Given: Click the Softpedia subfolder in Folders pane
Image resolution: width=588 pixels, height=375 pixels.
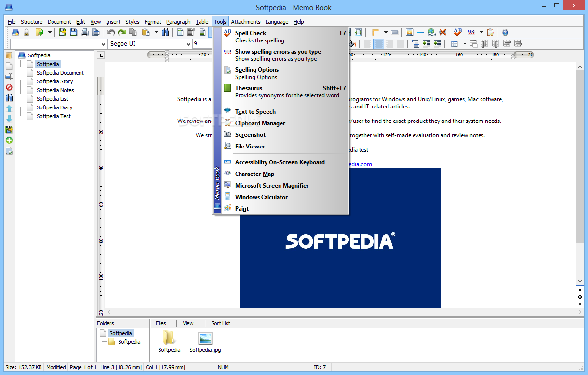Looking at the screenshot, I should (x=129, y=342).
